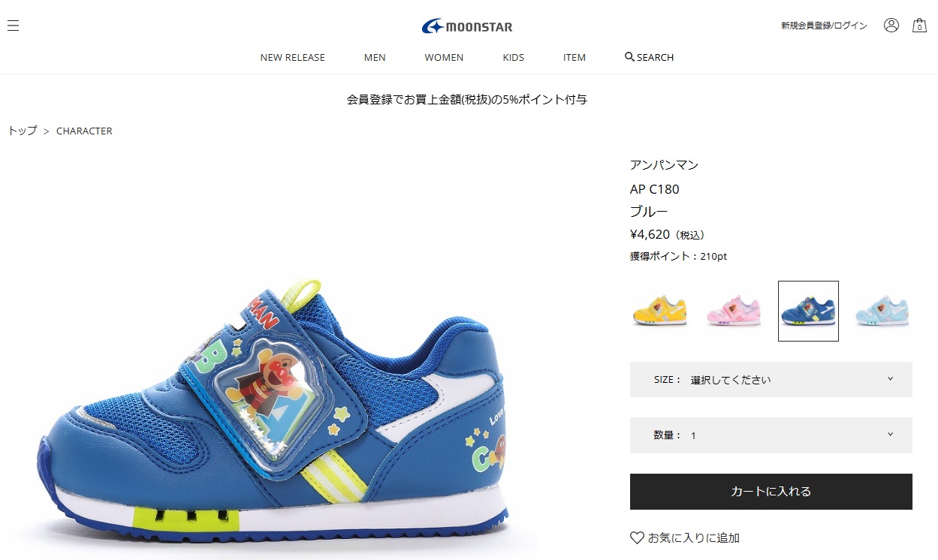The height and width of the screenshot is (560, 938).
Task: Go to CHARACTER breadcrumb link
Action: pos(84,131)
